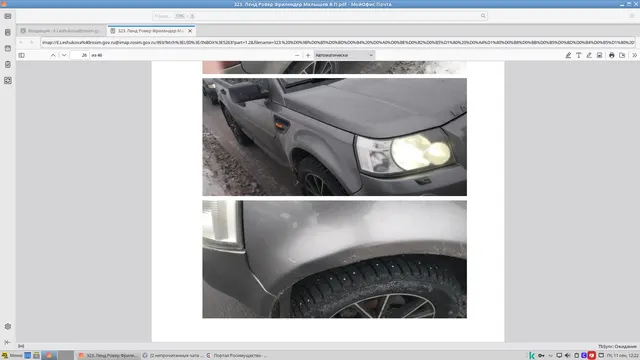Click the Kaspersky icon in system tray

532,356
